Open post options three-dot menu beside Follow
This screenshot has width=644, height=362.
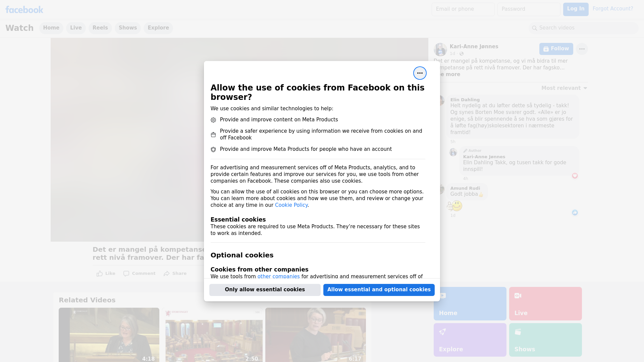pos(582,49)
